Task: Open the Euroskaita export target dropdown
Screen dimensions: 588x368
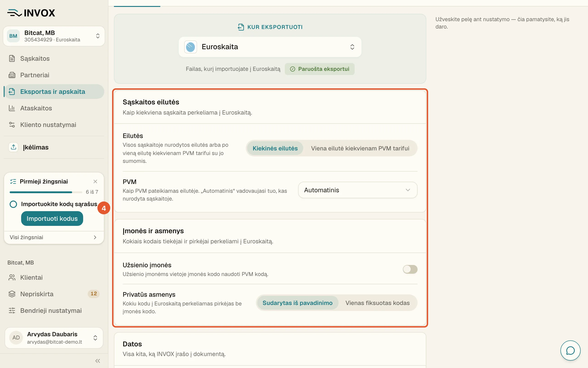Action: 270,47
